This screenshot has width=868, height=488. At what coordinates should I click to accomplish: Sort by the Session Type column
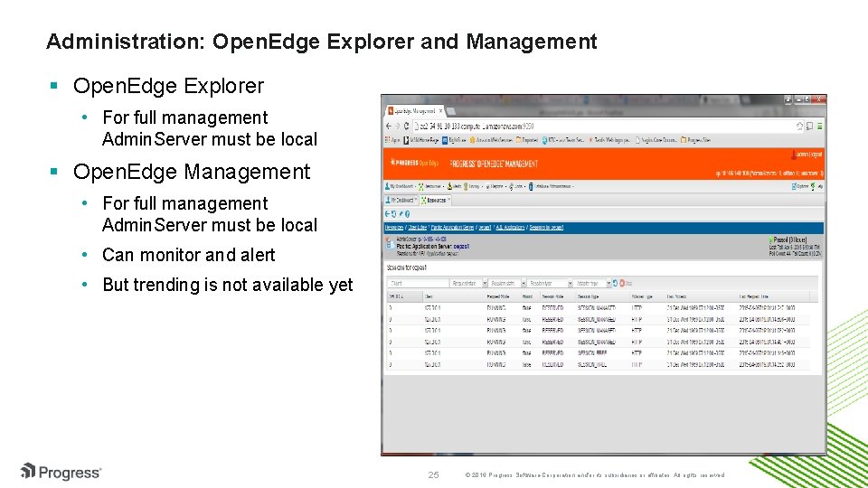tap(588, 296)
